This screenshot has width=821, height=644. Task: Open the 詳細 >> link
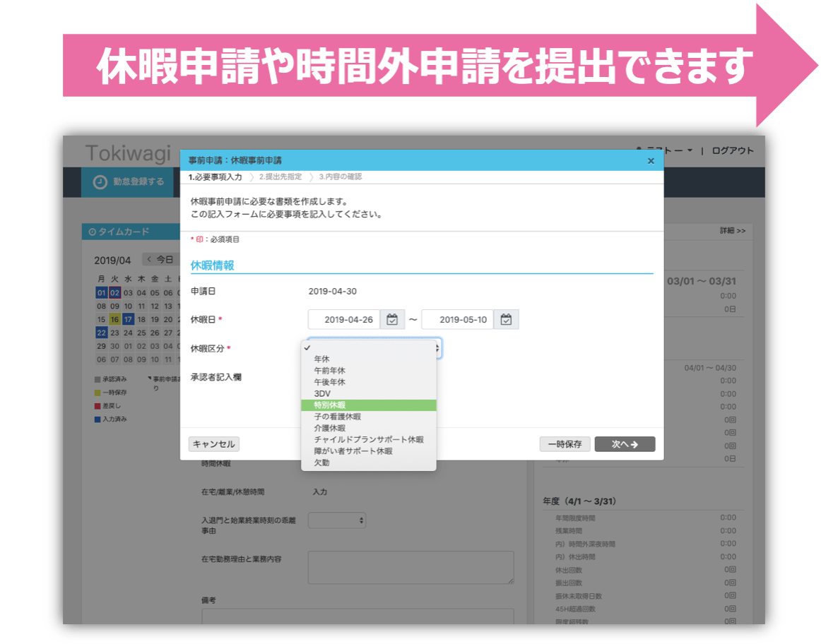point(733,231)
